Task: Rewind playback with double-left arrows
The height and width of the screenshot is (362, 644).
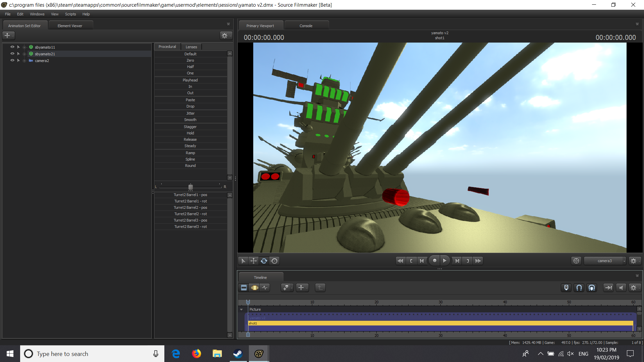Action: click(x=400, y=261)
